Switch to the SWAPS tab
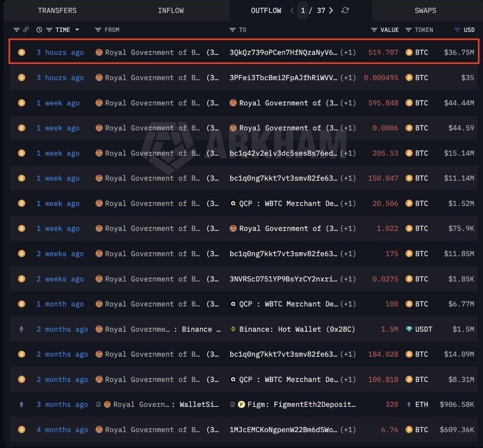 click(x=425, y=10)
